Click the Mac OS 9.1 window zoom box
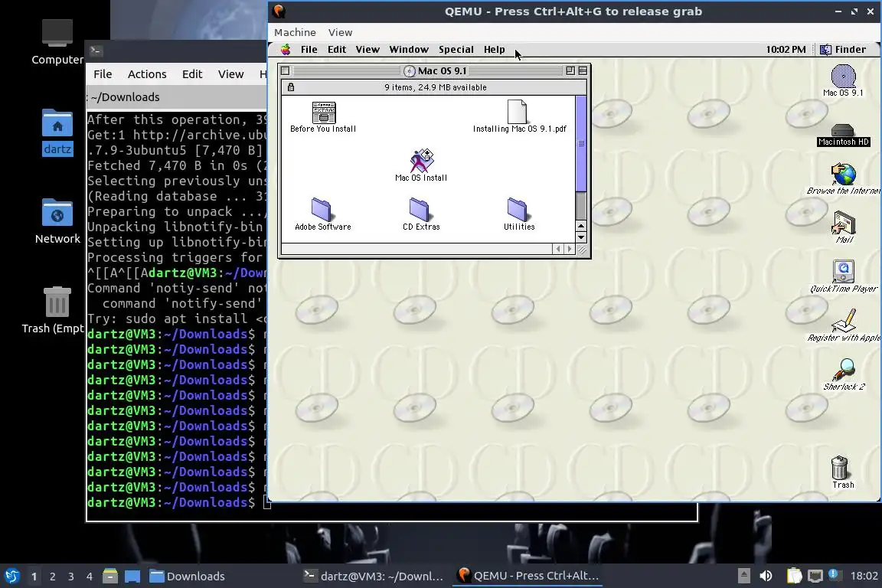The image size is (882, 588). (x=570, y=71)
